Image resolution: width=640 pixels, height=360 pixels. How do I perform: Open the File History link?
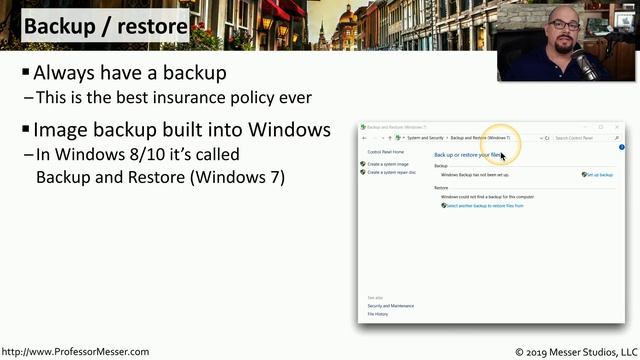pos(378,314)
